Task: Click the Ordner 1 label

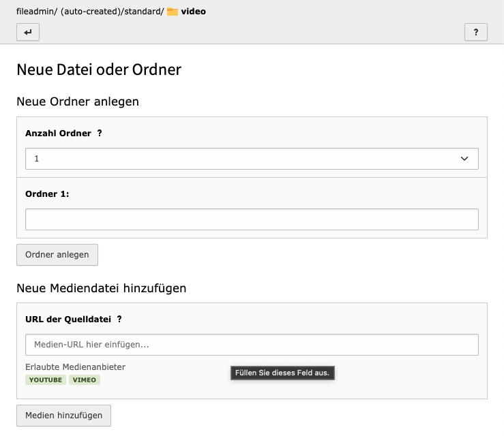Action: (x=47, y=194)
